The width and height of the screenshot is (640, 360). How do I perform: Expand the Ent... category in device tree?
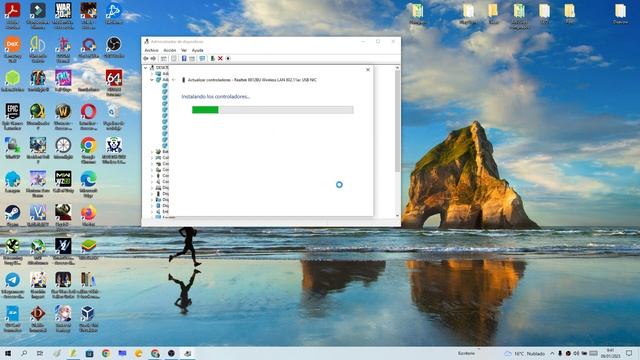[152, 211]
